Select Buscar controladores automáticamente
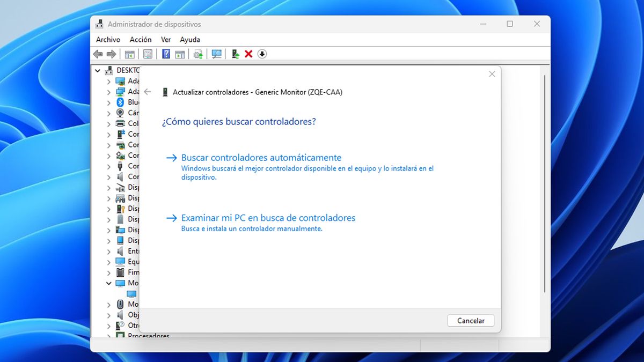Screen dimensions: 644x362 [261, 157]
